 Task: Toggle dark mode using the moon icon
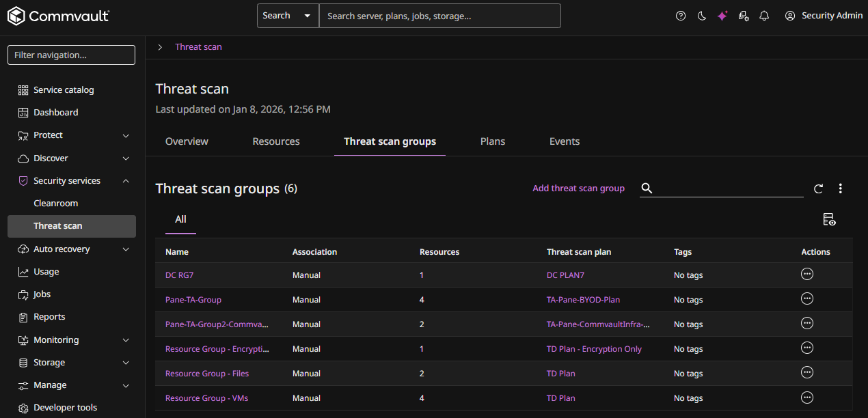[701, 15]
